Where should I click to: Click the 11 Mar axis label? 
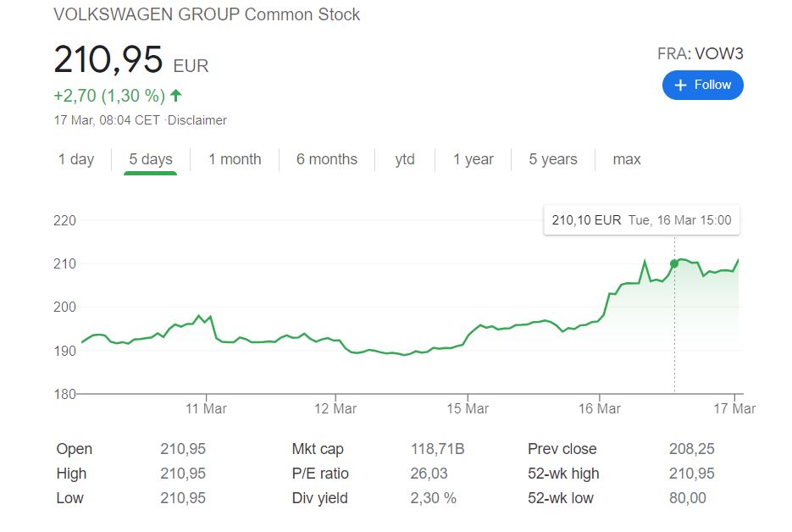coord(206,408)
